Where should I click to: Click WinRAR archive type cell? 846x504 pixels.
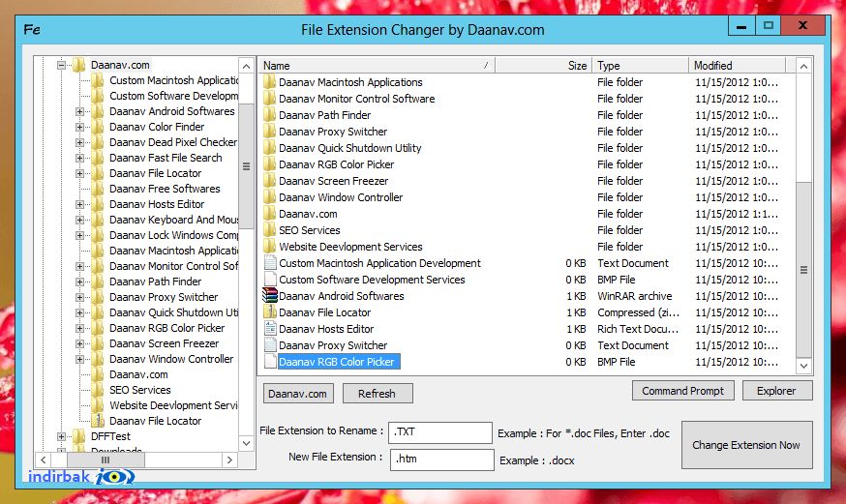[635, 296]
